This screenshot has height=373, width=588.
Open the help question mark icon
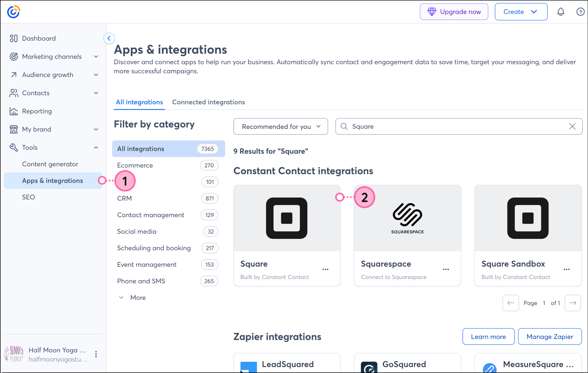pos(580,12)
